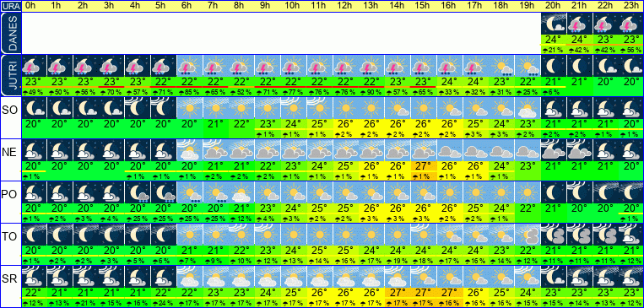Click the SR 10h sun behind cloud icon
This screenshot has height=308, width=644.
click(294, 277)
